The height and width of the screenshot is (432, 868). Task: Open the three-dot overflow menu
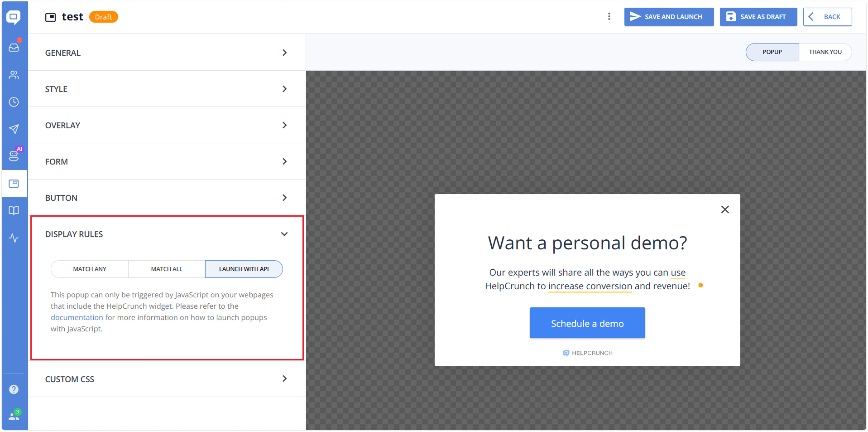point(609,17)
